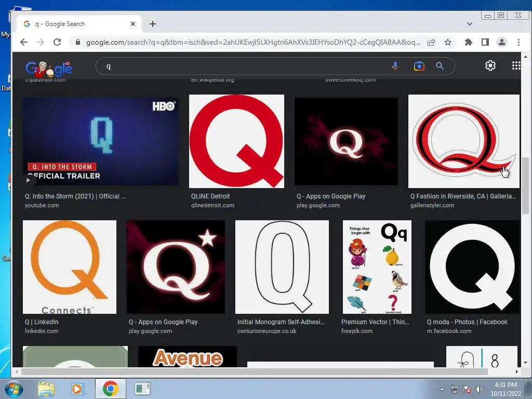This screenshot has height=399, width=532.
Task: Open the orange Q Connects image
Action: tap(70, 267)
